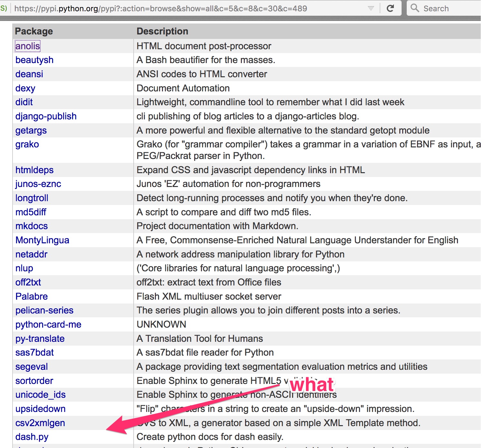This screenshot has height=448, width=494.
Task: Open the django-publish package link
Action: click(x=46, y=116)
